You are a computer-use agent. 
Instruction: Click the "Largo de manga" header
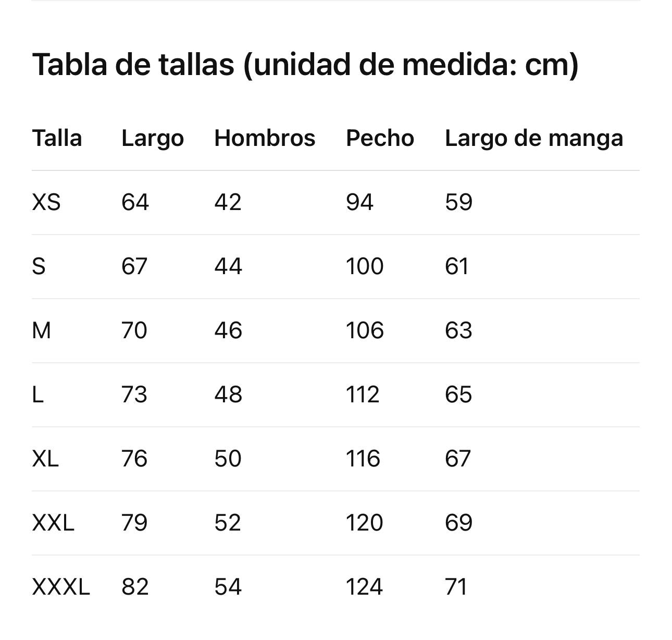533,139
